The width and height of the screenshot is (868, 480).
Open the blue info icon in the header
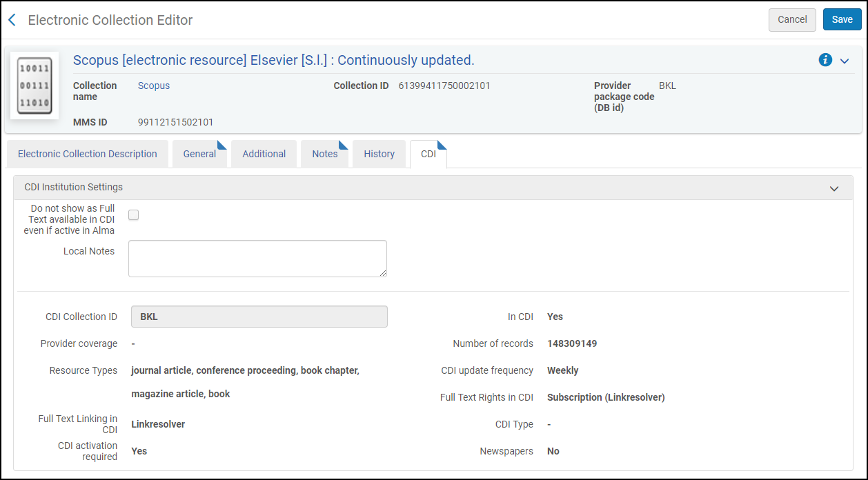(825, 60)
